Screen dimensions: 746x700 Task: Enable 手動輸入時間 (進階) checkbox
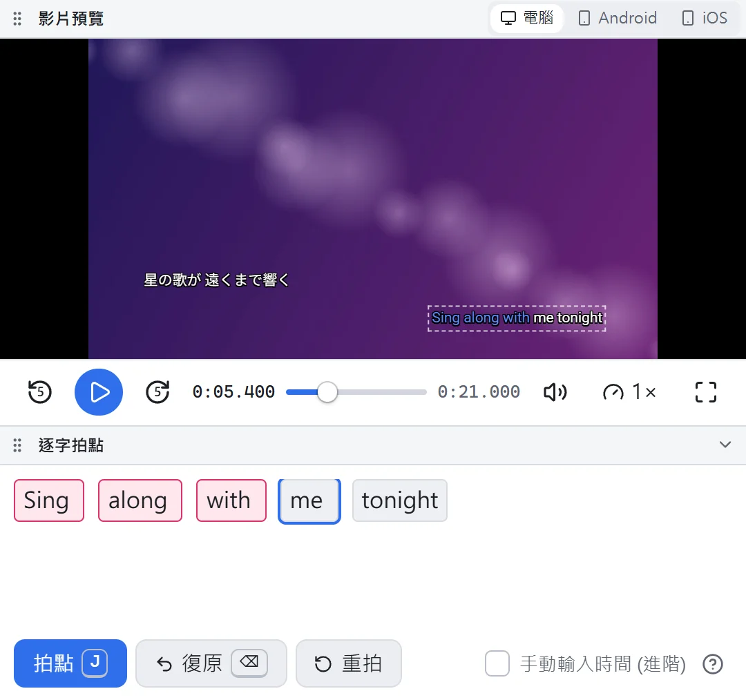tap(497, 664)
